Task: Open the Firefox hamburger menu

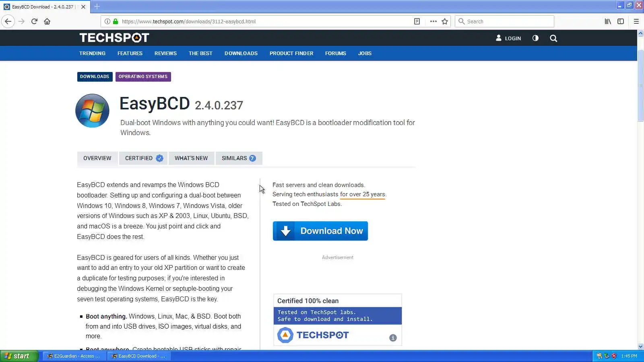Action: point(636,21)
